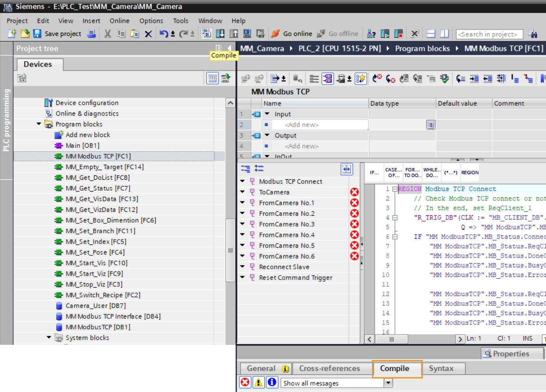Screen dimensions: 546x392
Task: Open the Show all messages dropdown
Action: (387, 382)
